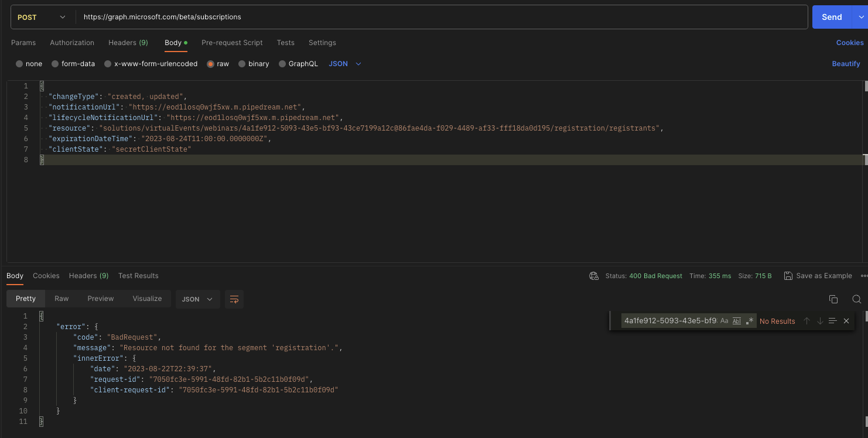Image resolution: width=868 pixels, height=438 pixels.
Task: Click the 400 Bad Request status text
Action: [655, 276]
